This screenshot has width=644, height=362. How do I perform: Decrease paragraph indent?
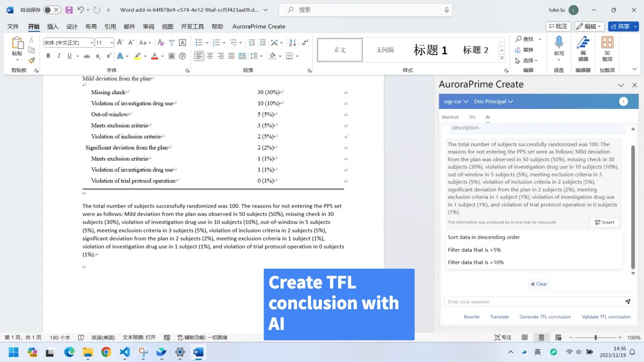pyautogui.click(x=252, y=42)
